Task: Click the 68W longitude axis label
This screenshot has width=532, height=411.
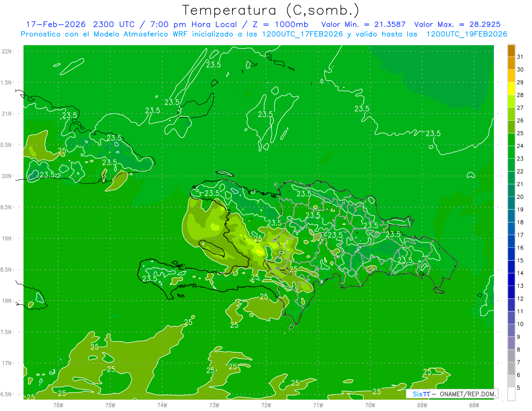Action: coord(474,405)
